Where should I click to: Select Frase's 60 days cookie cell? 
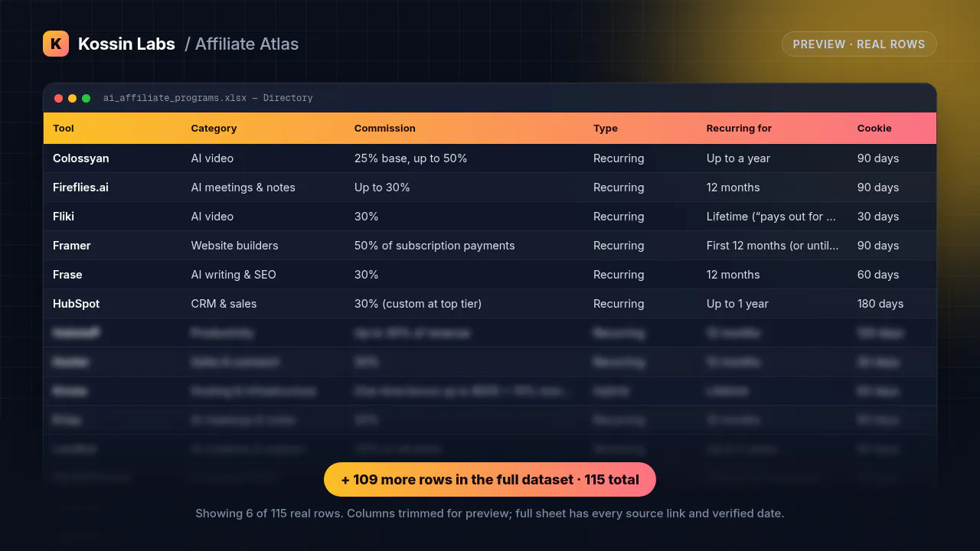coord(878,275)
